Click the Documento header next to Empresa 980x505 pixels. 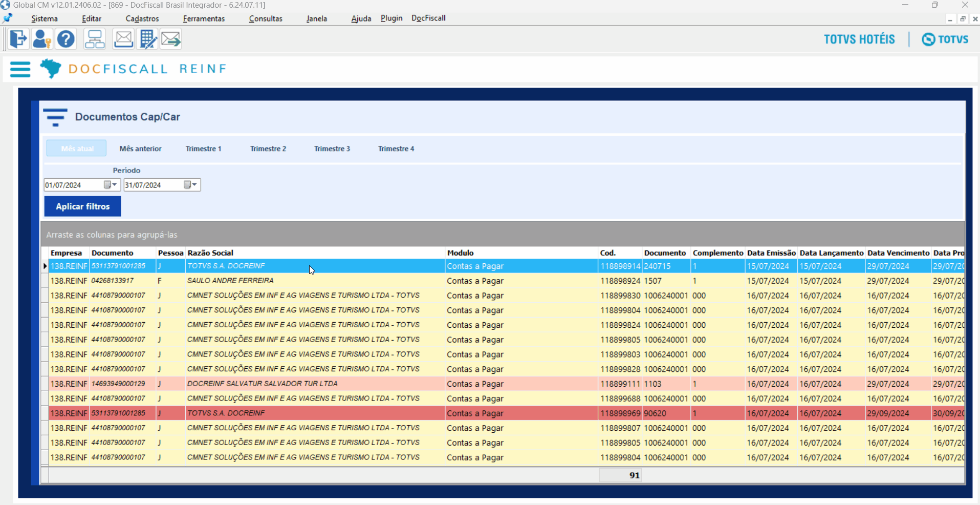point(123,253)
